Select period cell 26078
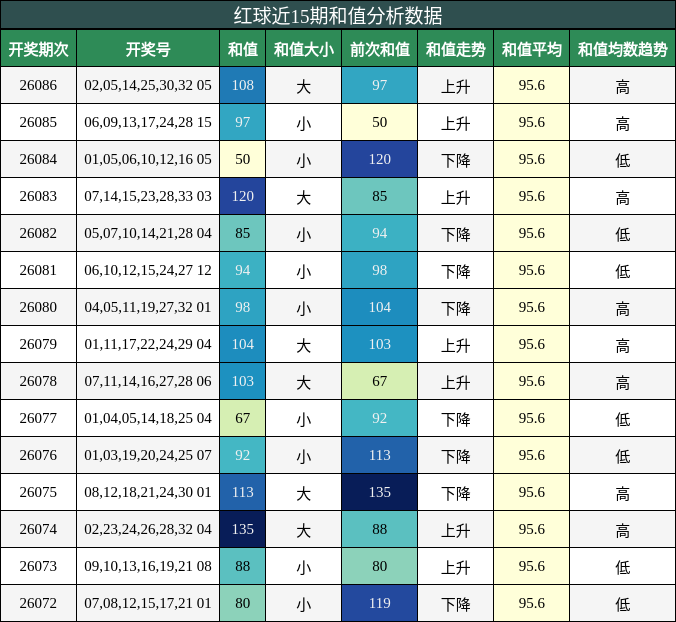This screenshot has width=676, height=622. 38,381
